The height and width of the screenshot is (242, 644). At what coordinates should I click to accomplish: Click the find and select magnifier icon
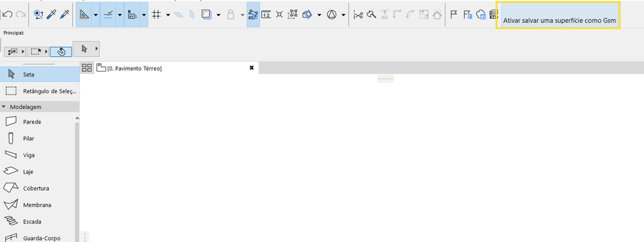pyautogui.click(x=38, y=15)
